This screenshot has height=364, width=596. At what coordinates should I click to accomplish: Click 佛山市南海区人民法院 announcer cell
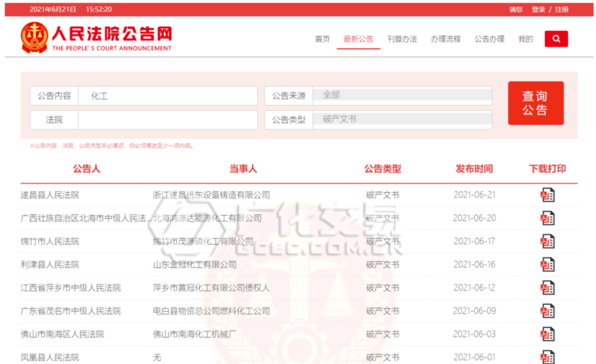[x=63, y=334]
